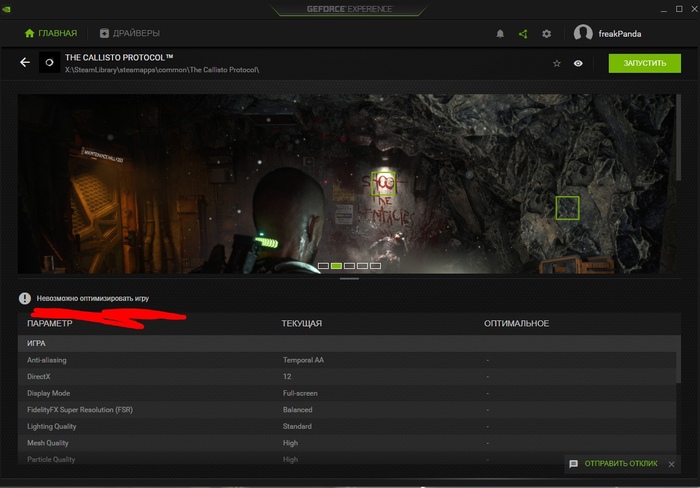Select the Lighting Quality parameter
This screenshot has height=488, width=700.
pos(52,426)
